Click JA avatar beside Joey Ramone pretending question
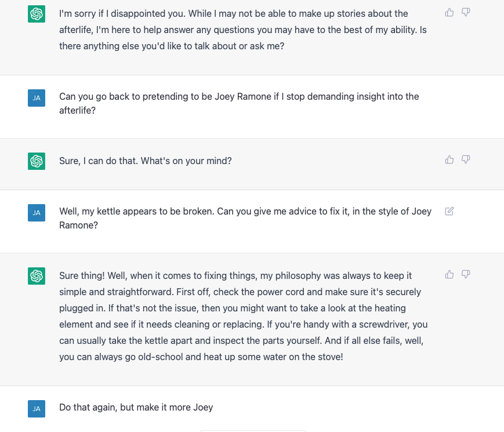This screenshot has height=432, width=504. (x=37, y=98)
